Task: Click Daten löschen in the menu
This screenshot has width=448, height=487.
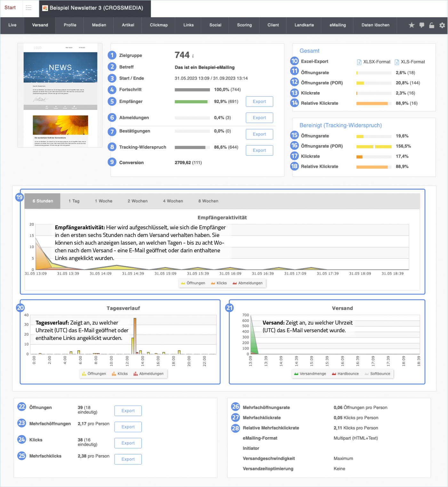Action: click(x=376, y=25)
